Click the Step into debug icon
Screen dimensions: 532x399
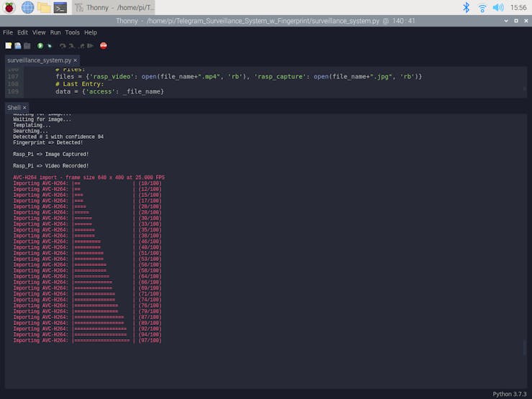(x=72, y=45)
